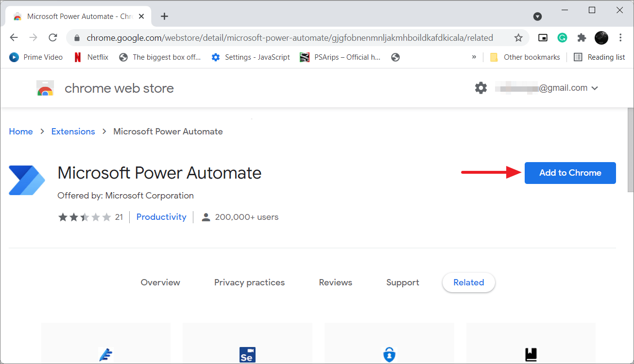This screenshot has width=634, height=364.
Task: Bookmark this page with the star icon
Action: pos(518,37)
